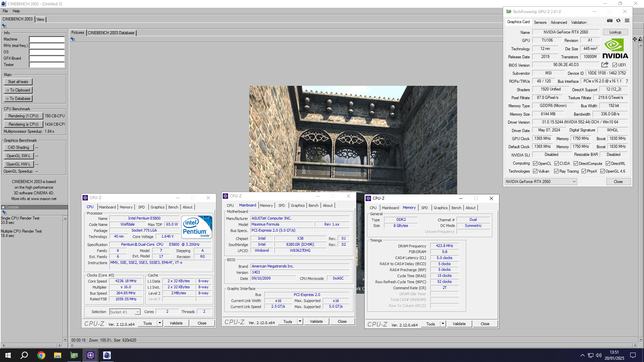Click the console panel scroll-up arrow
The height and width of the screenshot is (362, 644).
[65, 219]
